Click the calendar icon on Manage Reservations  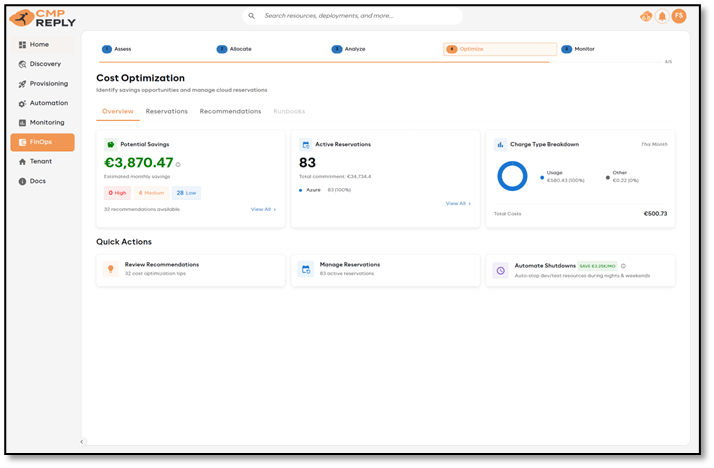(305, 269)
